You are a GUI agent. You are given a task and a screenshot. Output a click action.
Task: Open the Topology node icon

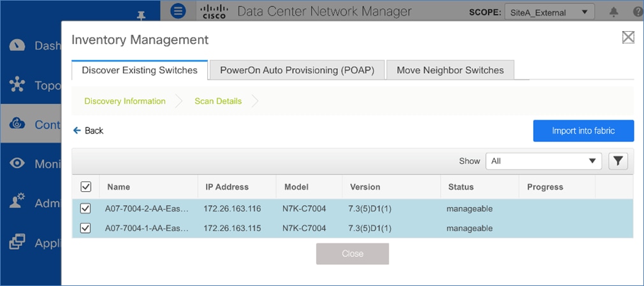(x=17, y=85)
